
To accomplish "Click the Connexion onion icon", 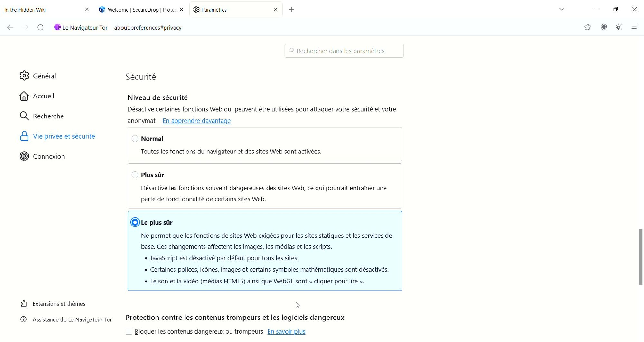I will [x=24, y=156].
